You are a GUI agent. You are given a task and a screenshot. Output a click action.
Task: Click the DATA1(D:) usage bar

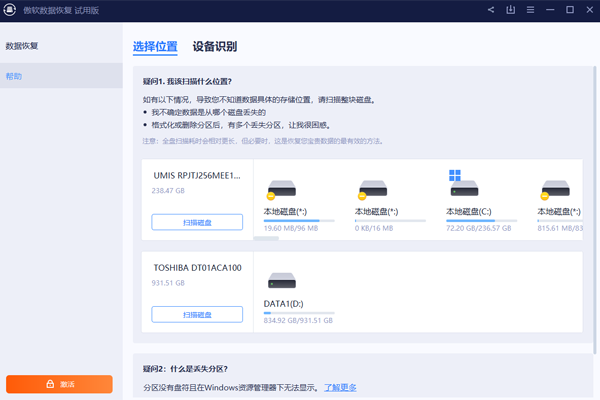298,313
